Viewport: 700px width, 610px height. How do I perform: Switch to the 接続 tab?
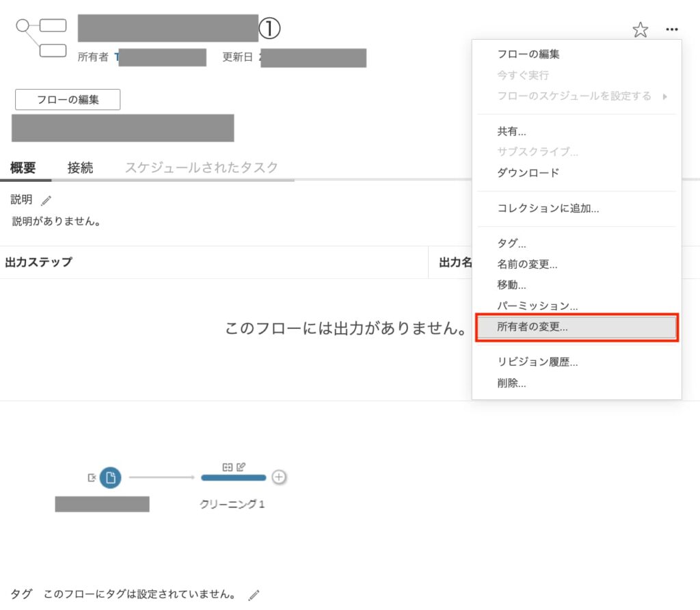pos(80,168)
